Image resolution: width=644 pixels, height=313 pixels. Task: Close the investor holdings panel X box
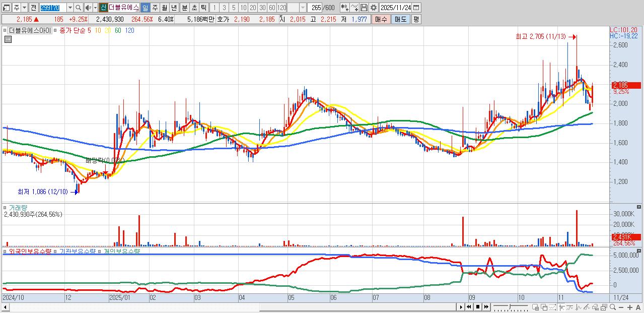coord(639,251)
